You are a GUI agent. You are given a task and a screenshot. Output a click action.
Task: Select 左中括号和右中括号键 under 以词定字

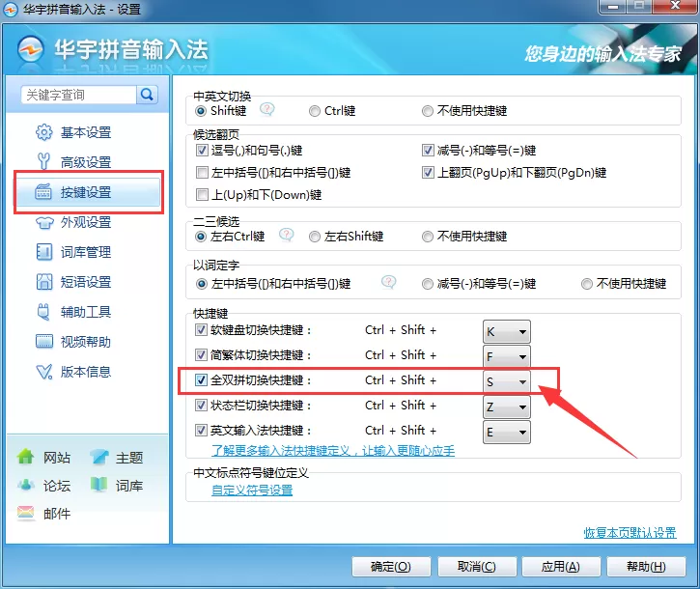tap(201, 284)
